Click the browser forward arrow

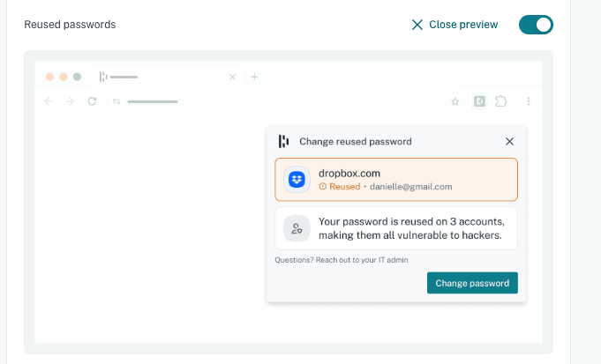click(x=70, y=101)
